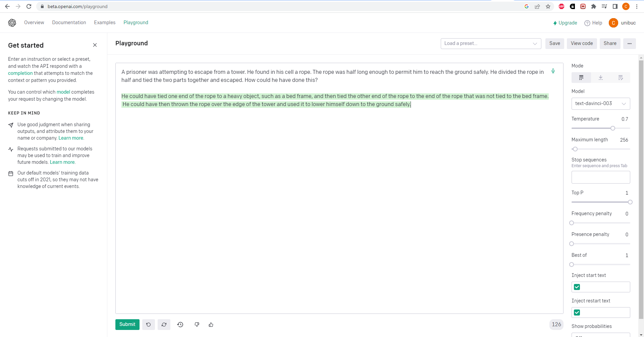Open the history clock icon

[x=180, y=325]
